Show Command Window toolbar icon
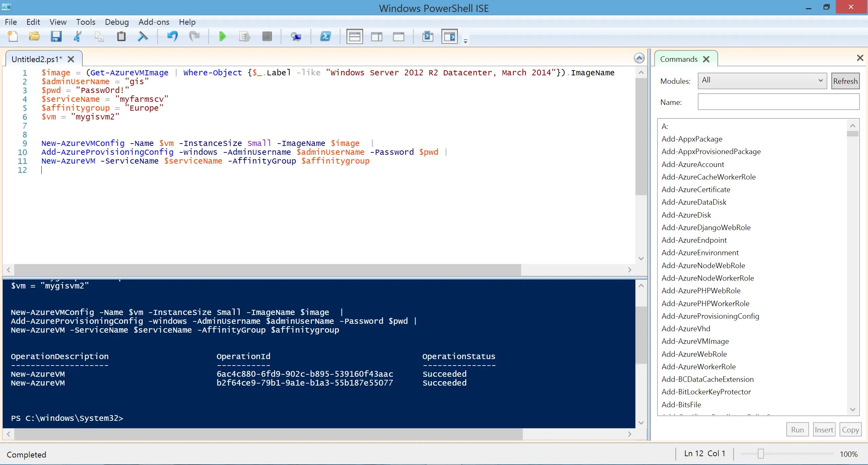Image resolution: width=868 pixels, height=465 pixels. click(x=428, y=36)
